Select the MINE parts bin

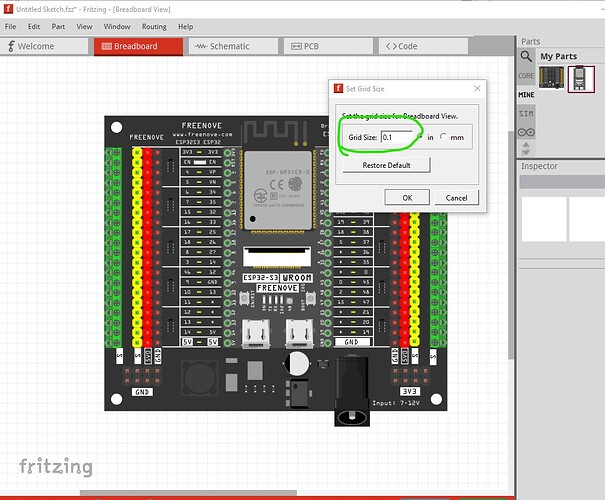(526, 95)
